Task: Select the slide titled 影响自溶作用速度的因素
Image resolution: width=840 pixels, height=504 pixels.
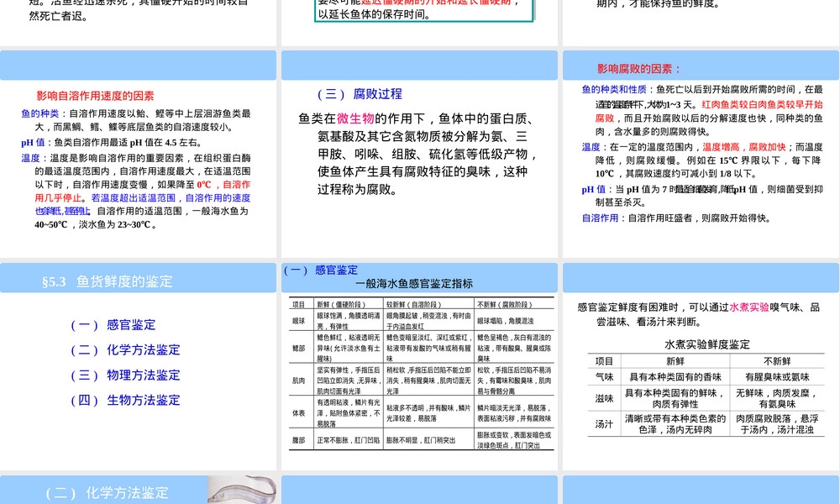Action: pos(139,155)
